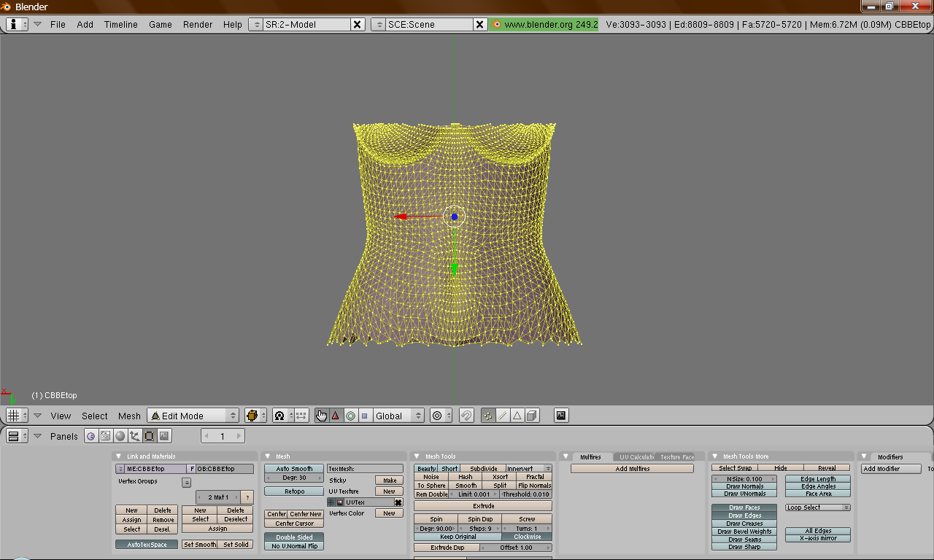Image resolution: width=934 pixels, height=560 pixels.
Task: Toggle AutoTexSpace button
Action: (147, 545)
